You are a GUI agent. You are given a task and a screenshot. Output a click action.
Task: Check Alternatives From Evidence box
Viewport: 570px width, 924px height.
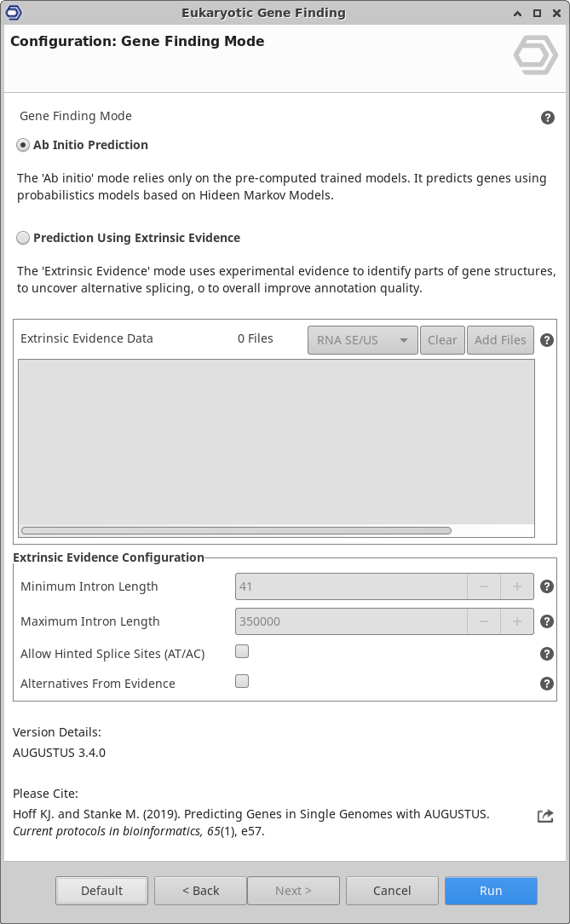(x=242, y=682)
